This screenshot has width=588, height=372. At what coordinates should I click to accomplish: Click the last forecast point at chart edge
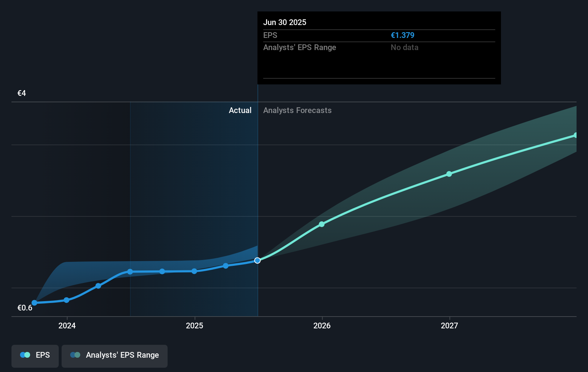pyautogui.click(x=576, y=135)
